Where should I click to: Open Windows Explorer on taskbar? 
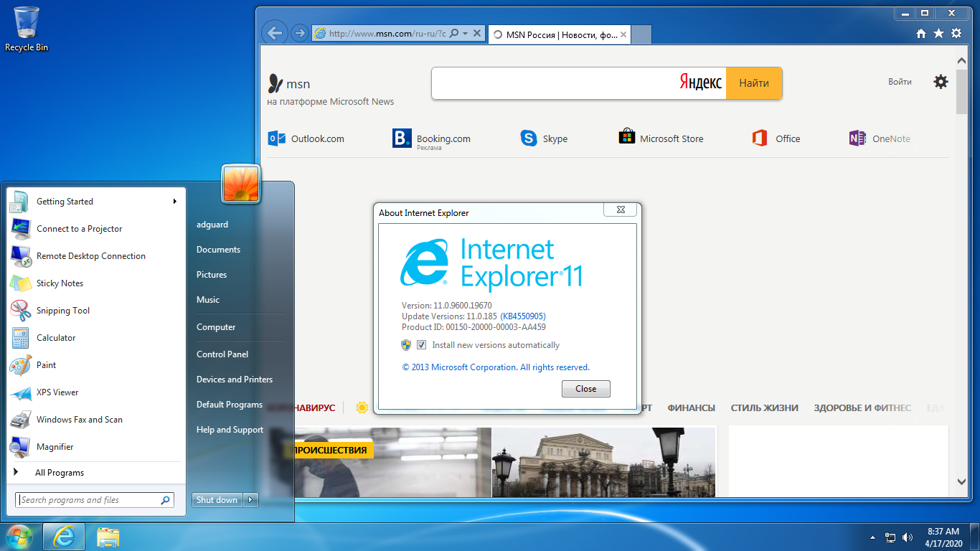point(108,537)
